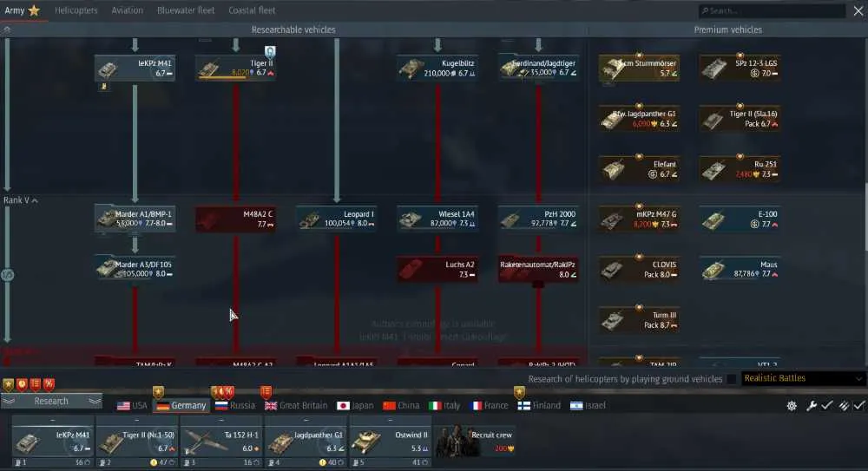Expand the Research panel bar

pos(51,401)
